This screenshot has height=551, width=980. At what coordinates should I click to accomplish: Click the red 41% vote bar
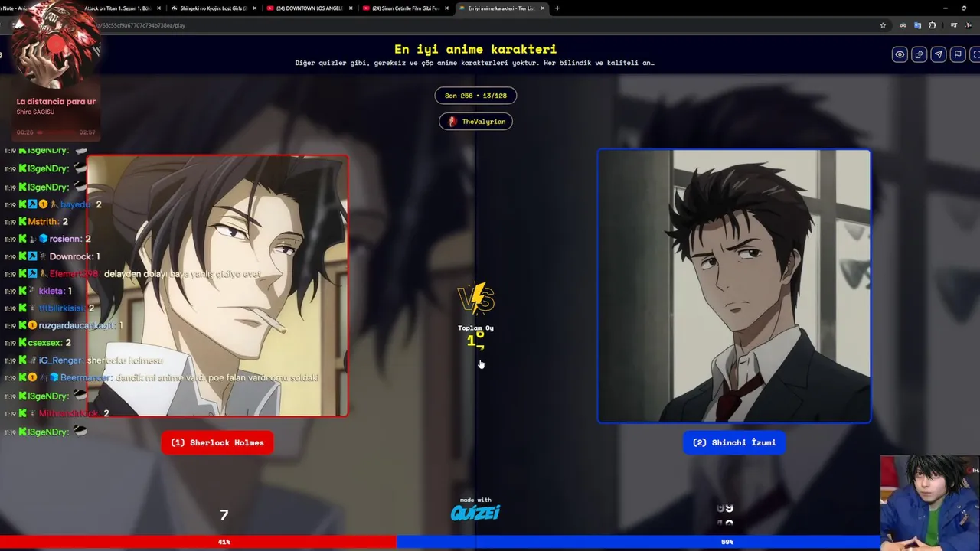click(x=198, y=542)
